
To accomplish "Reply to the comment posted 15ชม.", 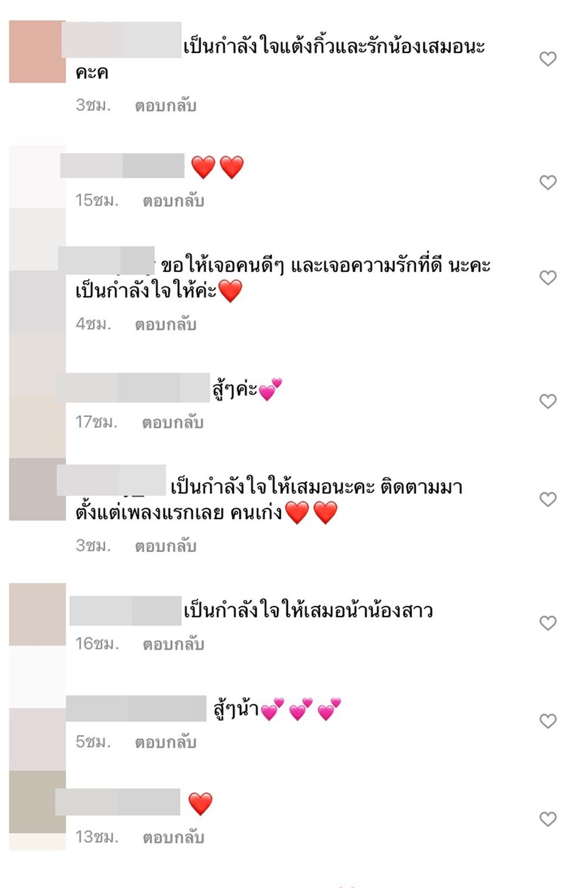I will pos(173,201).
